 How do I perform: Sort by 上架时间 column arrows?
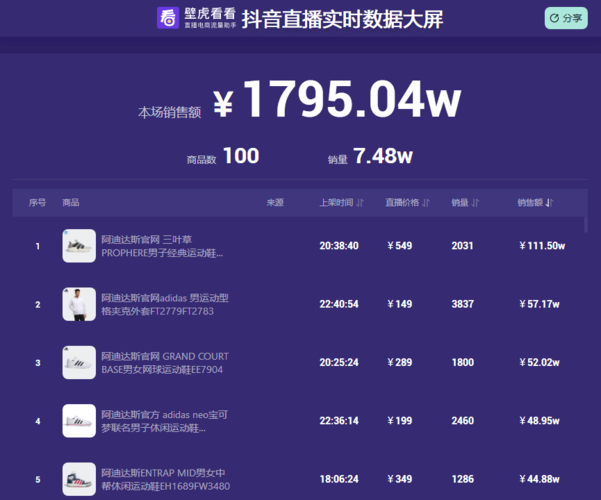[360, 202]
